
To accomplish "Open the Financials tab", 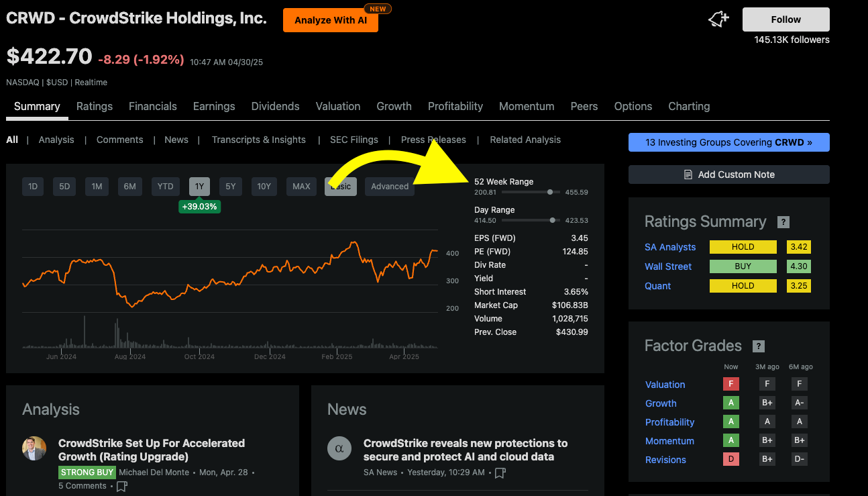I will pos(153,106).
